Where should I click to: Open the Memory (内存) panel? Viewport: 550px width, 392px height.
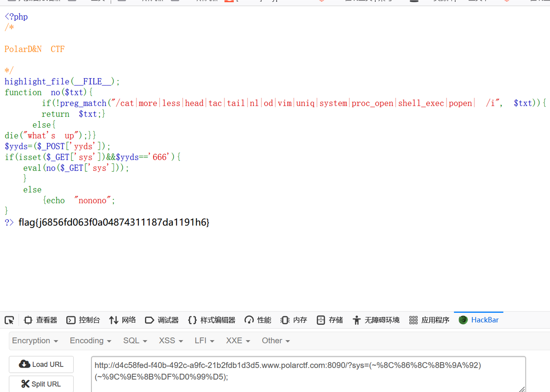pos(294,320)
